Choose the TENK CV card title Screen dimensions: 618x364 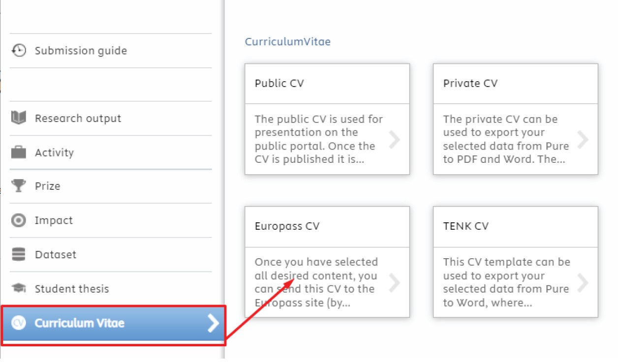pos(466,226)
